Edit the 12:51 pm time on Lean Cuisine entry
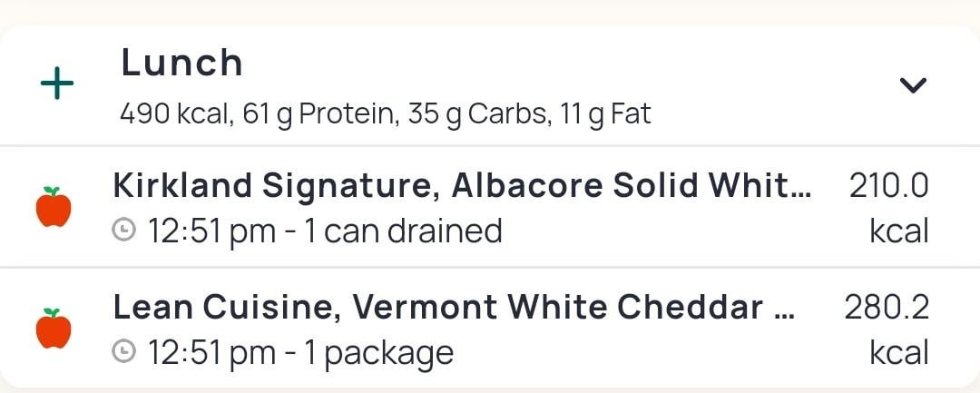 [x=211, y=354]
